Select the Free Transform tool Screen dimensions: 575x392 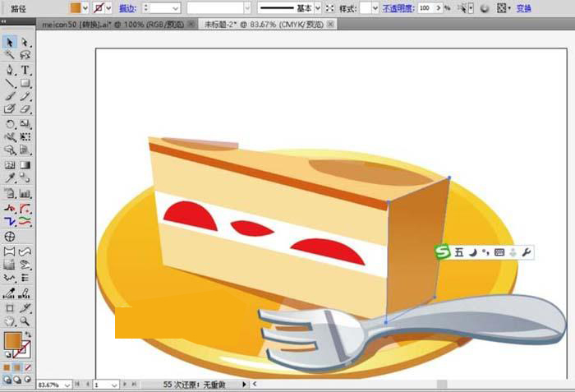pos(25,137)
